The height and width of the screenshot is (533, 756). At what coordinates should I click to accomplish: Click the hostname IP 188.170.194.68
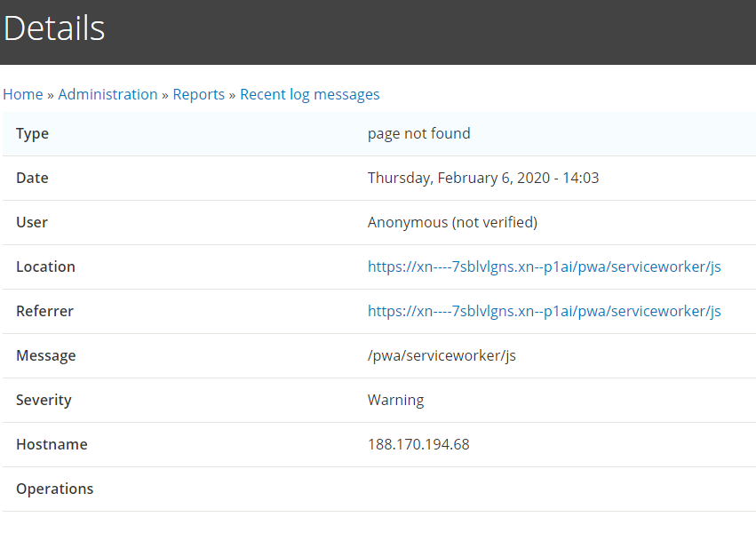418,444
